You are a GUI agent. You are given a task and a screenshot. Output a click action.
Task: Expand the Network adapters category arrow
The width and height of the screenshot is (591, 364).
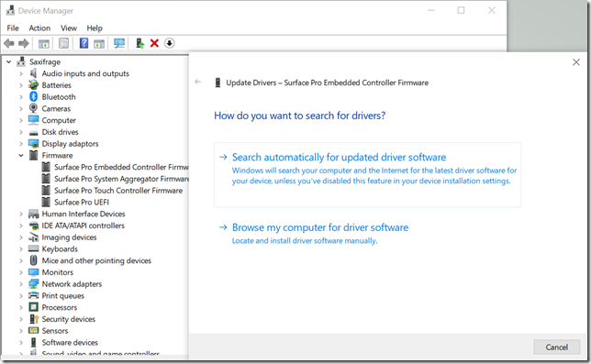point(21,284)
